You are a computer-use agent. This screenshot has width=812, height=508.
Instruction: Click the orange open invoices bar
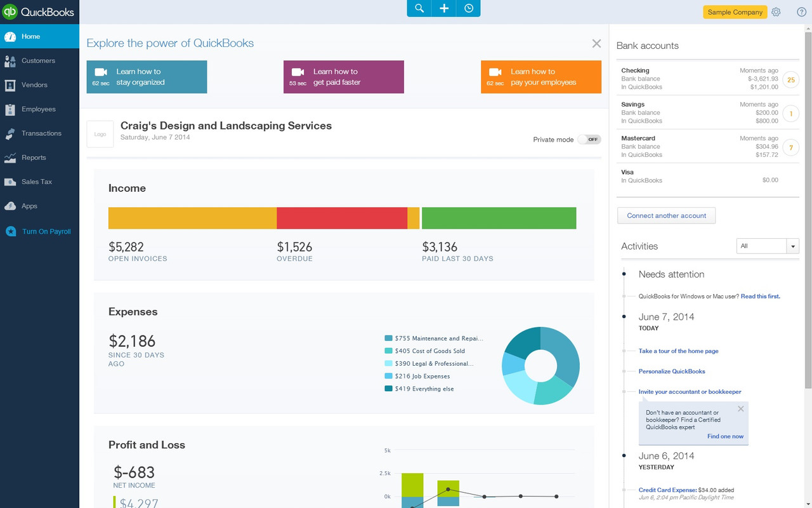(192, 218)
